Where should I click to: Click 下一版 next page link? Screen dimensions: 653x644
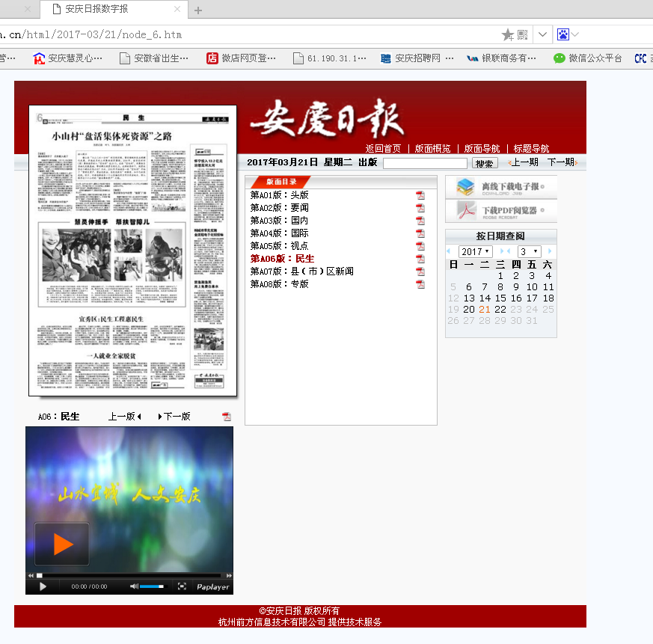174,417
